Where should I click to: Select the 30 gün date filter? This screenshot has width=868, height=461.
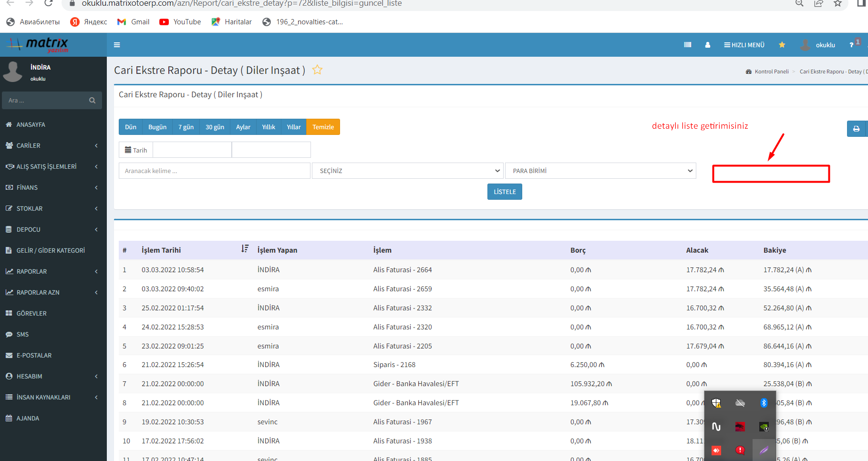215,127
